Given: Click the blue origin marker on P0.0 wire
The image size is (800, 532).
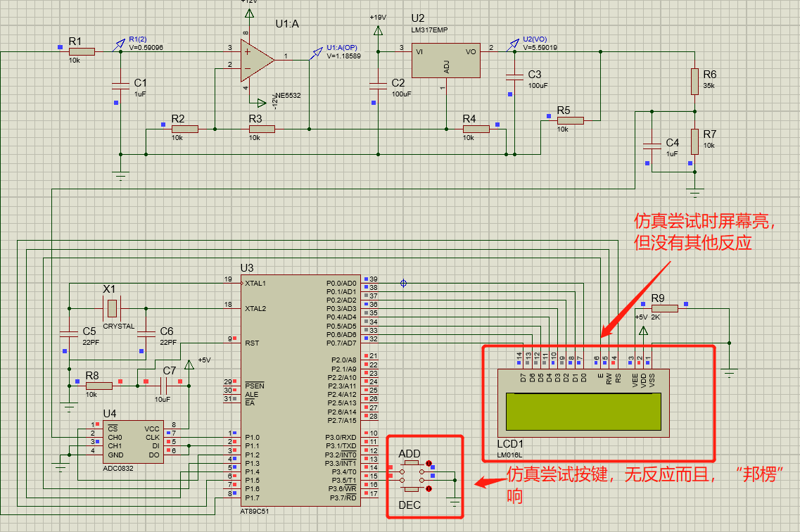Looking at the screenshot, I should pos(404,283).
